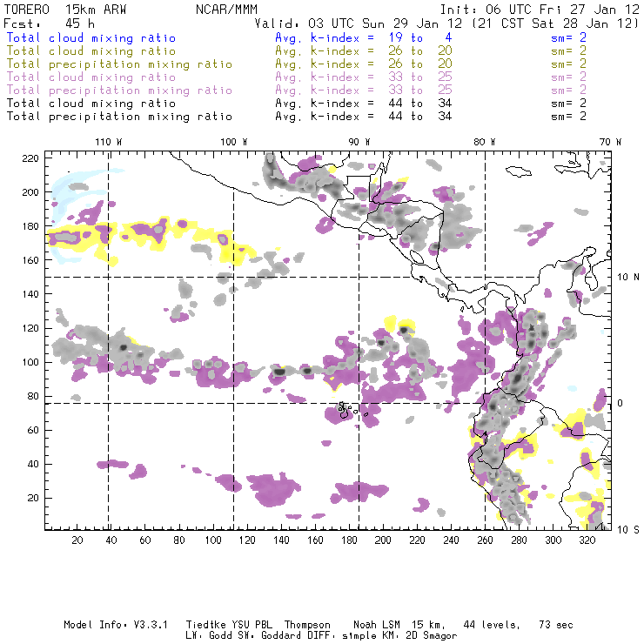Click the "180" tick on the vertical axis
The width and height of the screenshot is (644, 644).
(x=30, y=226)
